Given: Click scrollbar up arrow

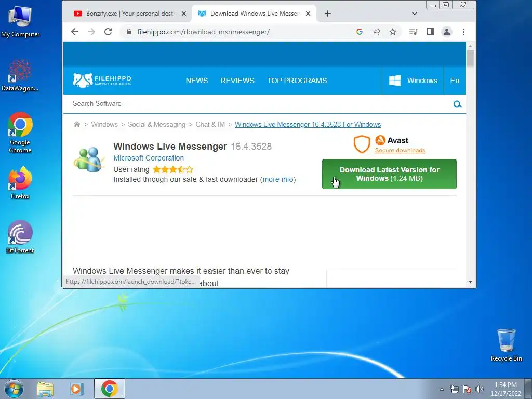Looking at the screenshot, I should [470, 46].
